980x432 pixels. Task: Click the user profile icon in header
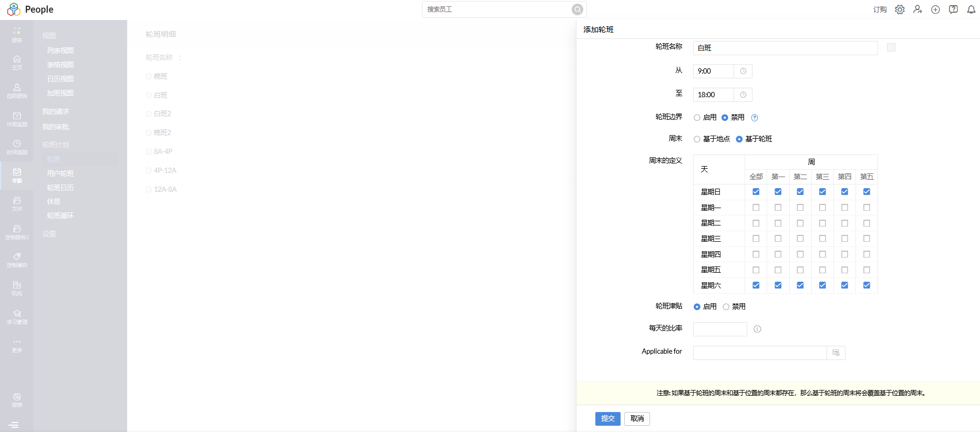pos(917,9)
